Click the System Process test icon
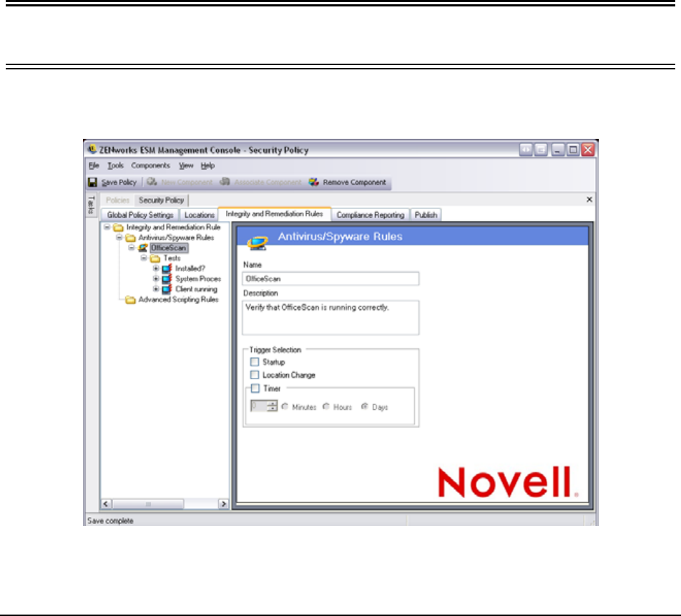 coord(167,279)
